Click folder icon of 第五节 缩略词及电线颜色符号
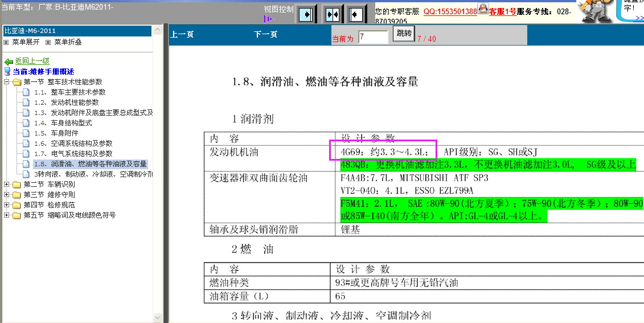This screenshot has width=644, height=323. click(17, 215)
